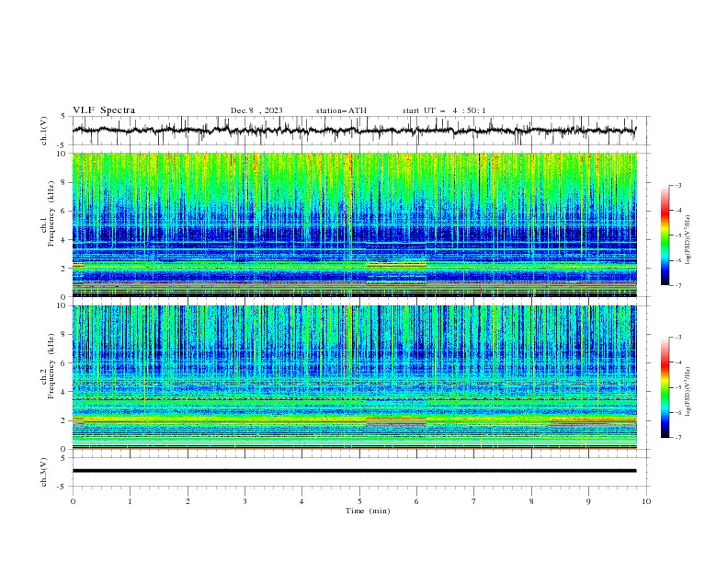Screen dimensions: 728x563
Task: Click the '-6' tick on ch.1 colorbar
Action: 677,260
